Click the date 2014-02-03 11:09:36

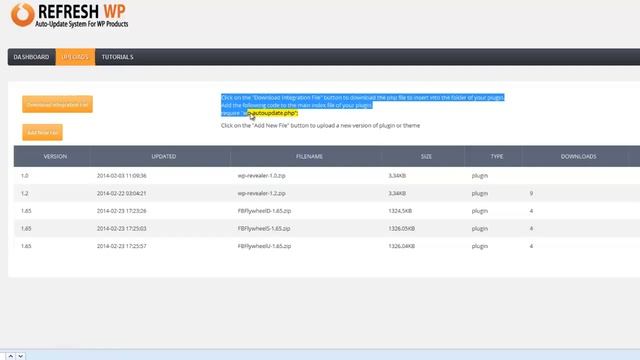(122, 176)
